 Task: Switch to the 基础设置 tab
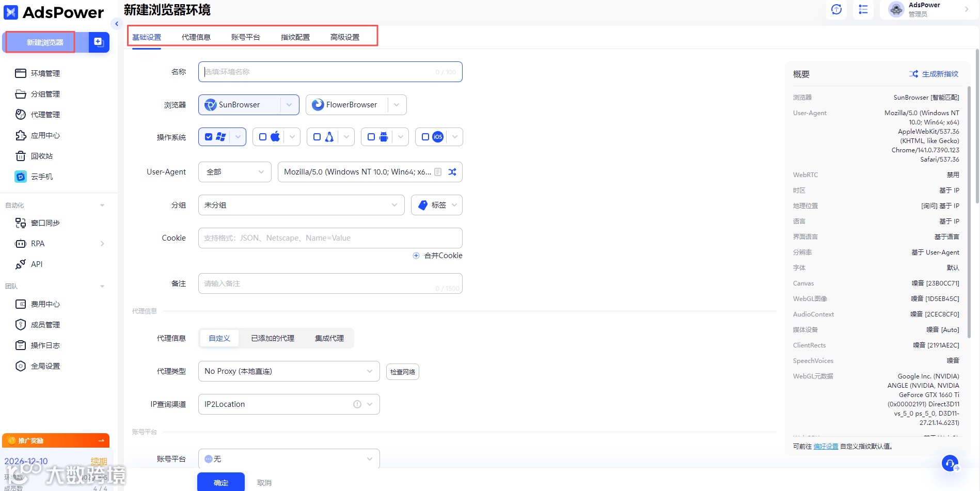[147, 37]
